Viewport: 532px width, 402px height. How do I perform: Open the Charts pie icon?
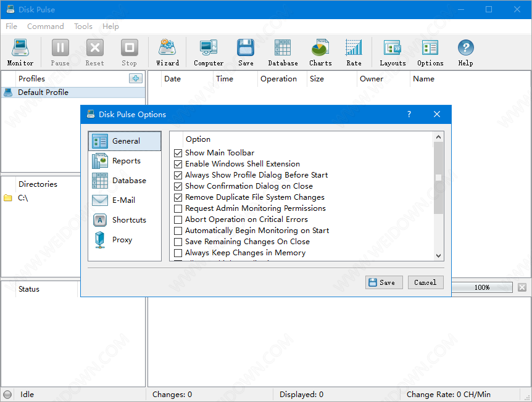320,52
